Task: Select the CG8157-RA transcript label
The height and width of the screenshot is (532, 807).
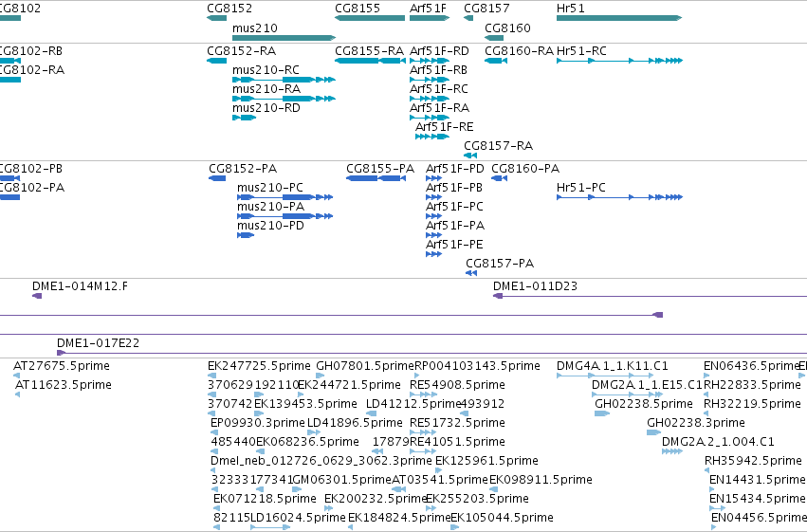Action: coord(498,147)
